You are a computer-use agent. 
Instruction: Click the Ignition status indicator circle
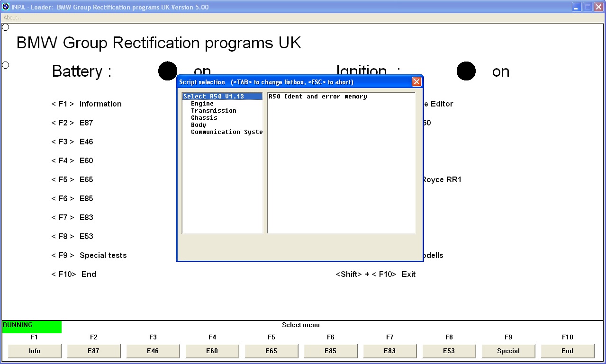click(466, 71)
